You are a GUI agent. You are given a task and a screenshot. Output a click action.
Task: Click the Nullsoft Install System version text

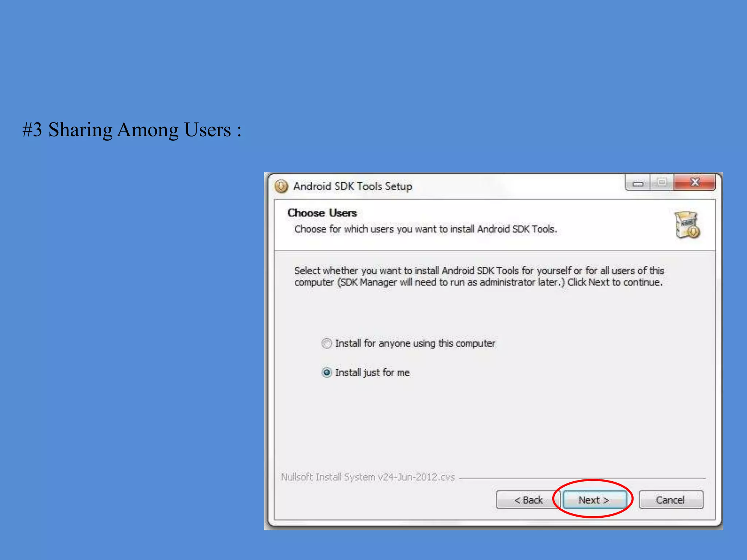pyautogui.click(x=368, y=477)
